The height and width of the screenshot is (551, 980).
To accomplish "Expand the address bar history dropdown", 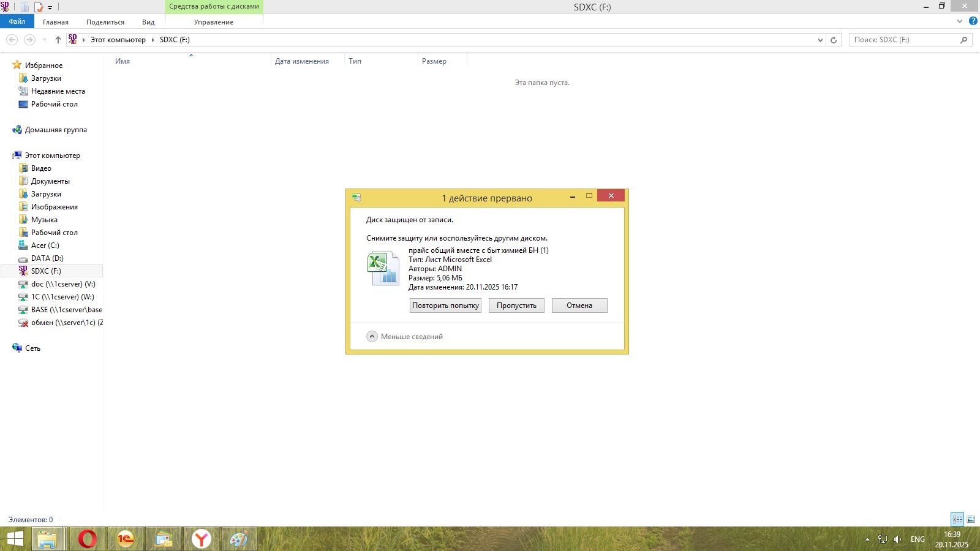I will 820,40.
